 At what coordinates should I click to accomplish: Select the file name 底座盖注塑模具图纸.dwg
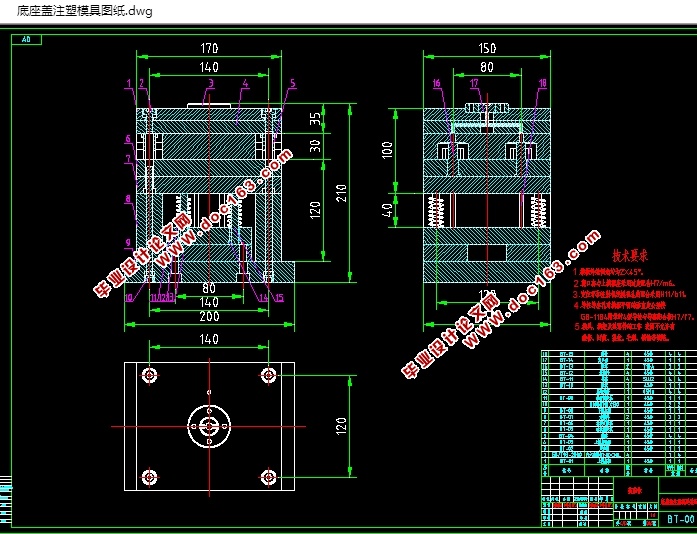(84, 11)
